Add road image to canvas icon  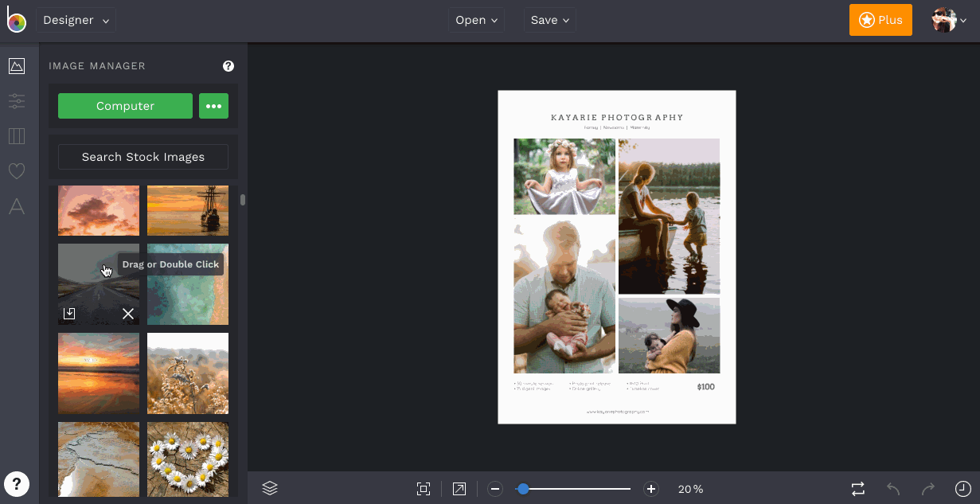(69, 314)
